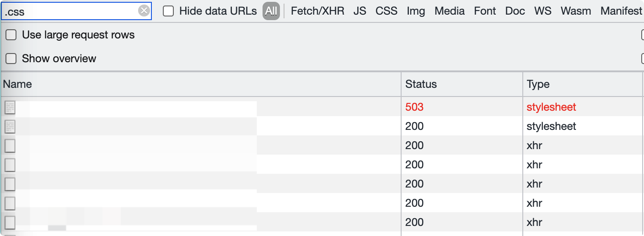The image size is (644, 236).
Task: Click the document icon of the third xhr row
Action: [x=10, y=184]
